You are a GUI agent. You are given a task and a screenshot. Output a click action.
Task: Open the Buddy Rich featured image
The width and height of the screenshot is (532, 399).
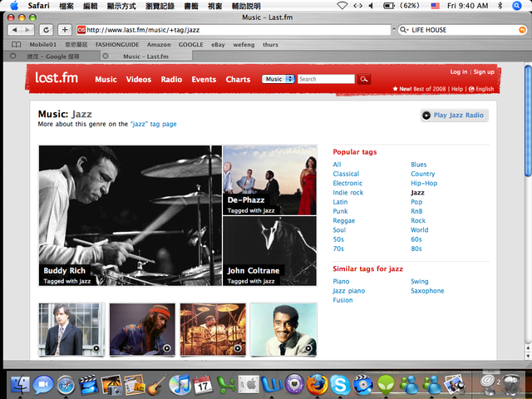pyautogui.click(x=131, y=215)
